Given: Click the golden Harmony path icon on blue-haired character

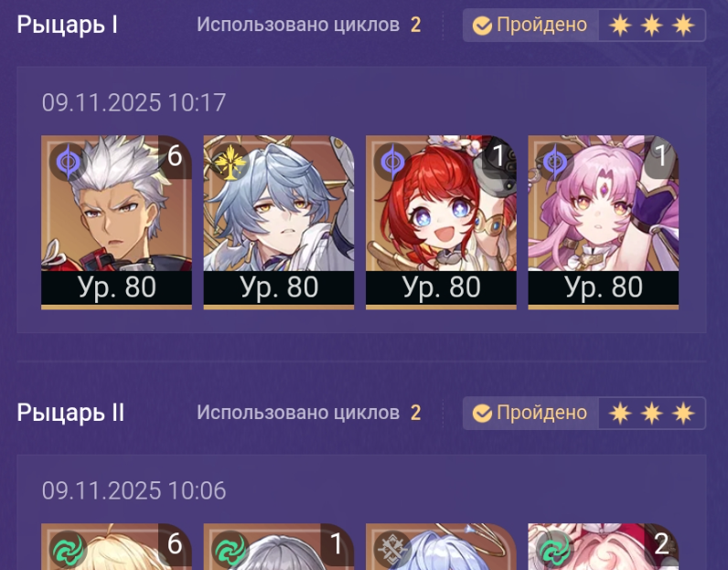Looking at the screenshot, I should (230, 162).
